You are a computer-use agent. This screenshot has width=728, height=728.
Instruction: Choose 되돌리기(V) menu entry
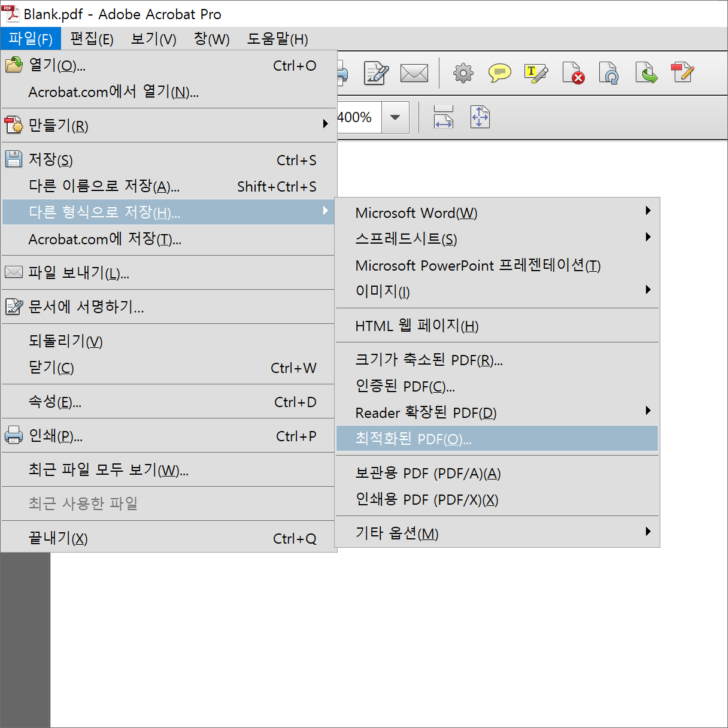coord(168,341)
